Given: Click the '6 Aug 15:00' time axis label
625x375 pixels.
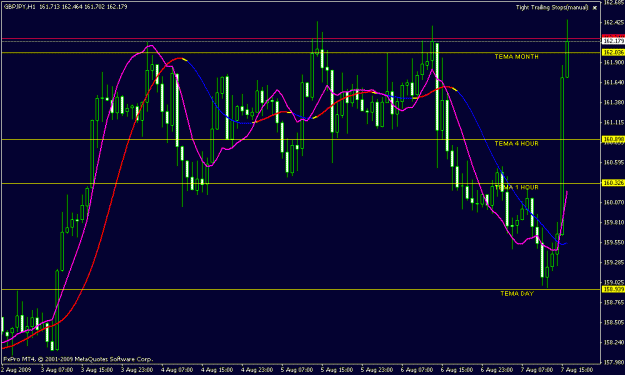Looking at the screenshot, I should (457, 370).
